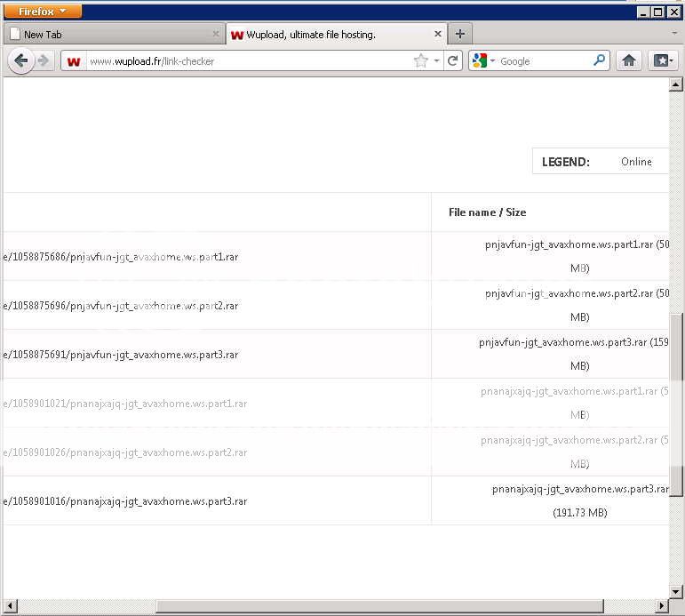The height and width of the screenshot is (616, 685).
Task: Select the Wupload ultimate file hosting tab
Action: (x=329, y=35)
